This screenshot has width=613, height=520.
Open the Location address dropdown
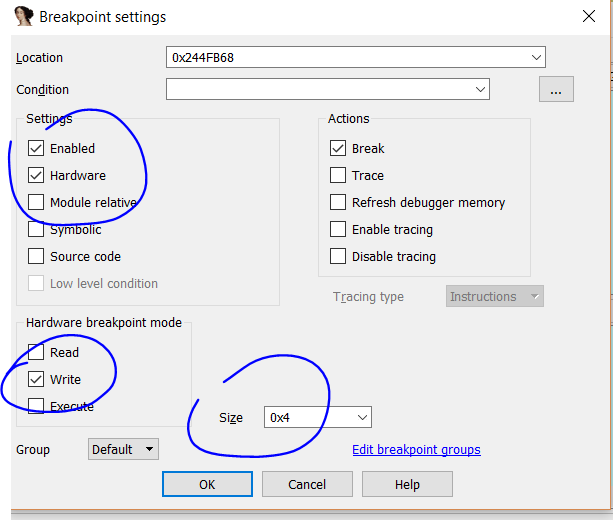click(537, 57)
